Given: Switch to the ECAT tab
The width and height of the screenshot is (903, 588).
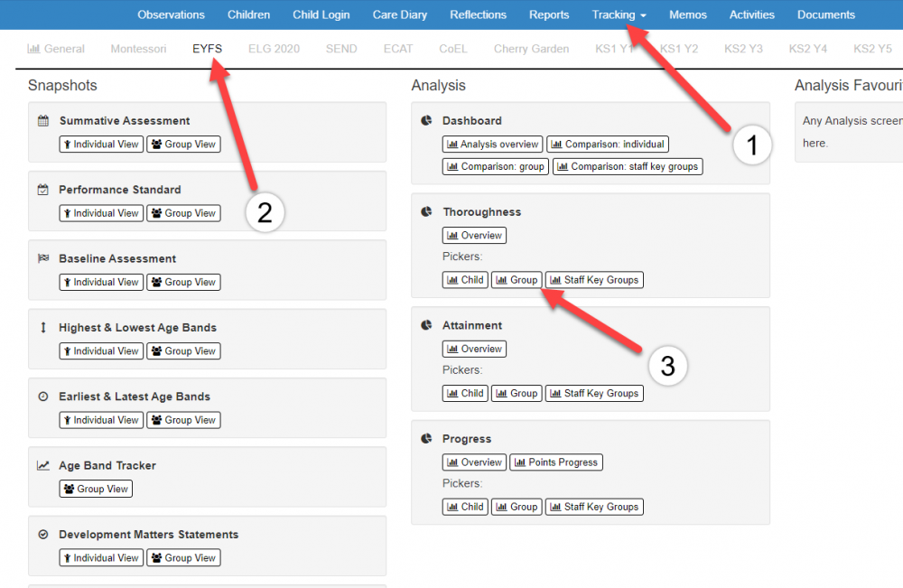Looking at the screenshot, I should 398,49.
